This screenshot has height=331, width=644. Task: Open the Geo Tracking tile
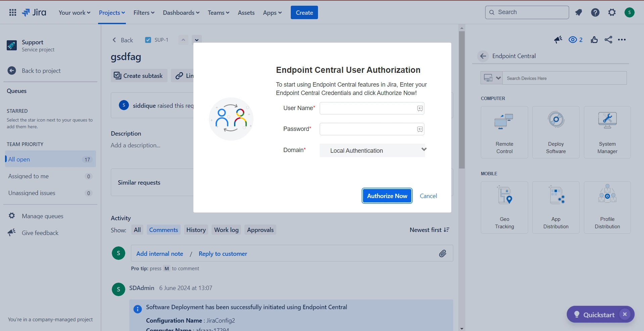(504, 207)
